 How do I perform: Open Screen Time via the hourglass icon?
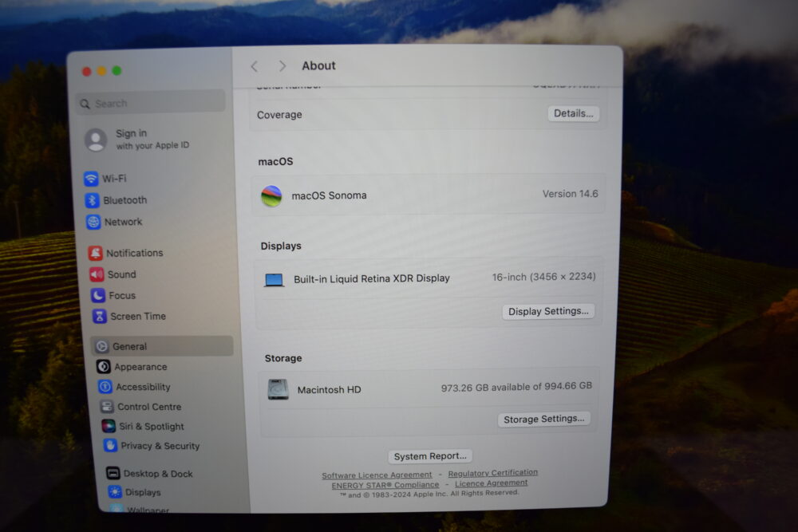pyautogui.click(x=100, y=317)
